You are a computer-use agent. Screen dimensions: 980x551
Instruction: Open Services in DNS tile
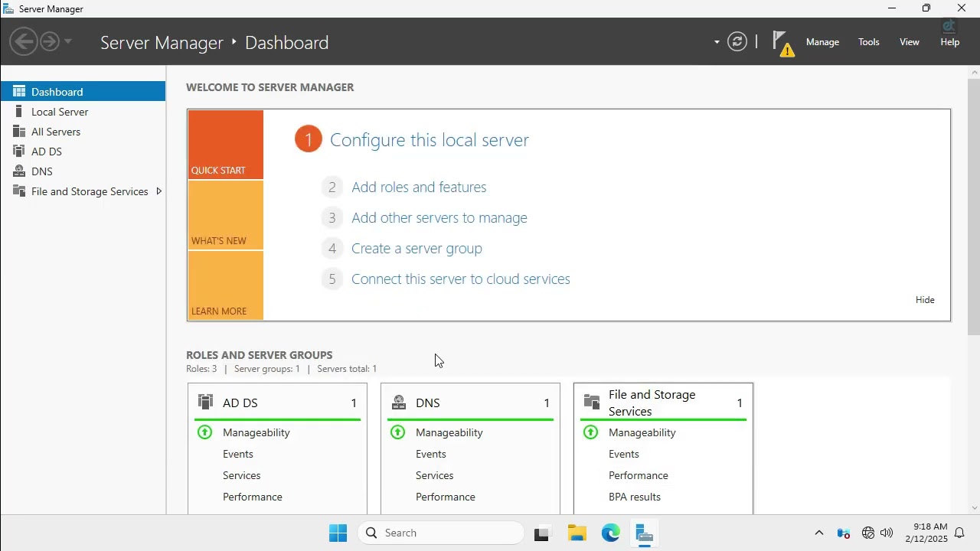435,475
